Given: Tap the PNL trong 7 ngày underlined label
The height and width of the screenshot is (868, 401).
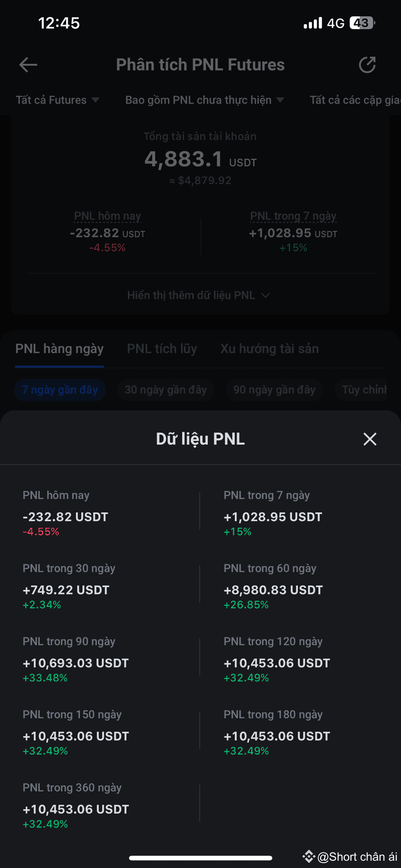Looking at the screenshot, I should (293, 216).
